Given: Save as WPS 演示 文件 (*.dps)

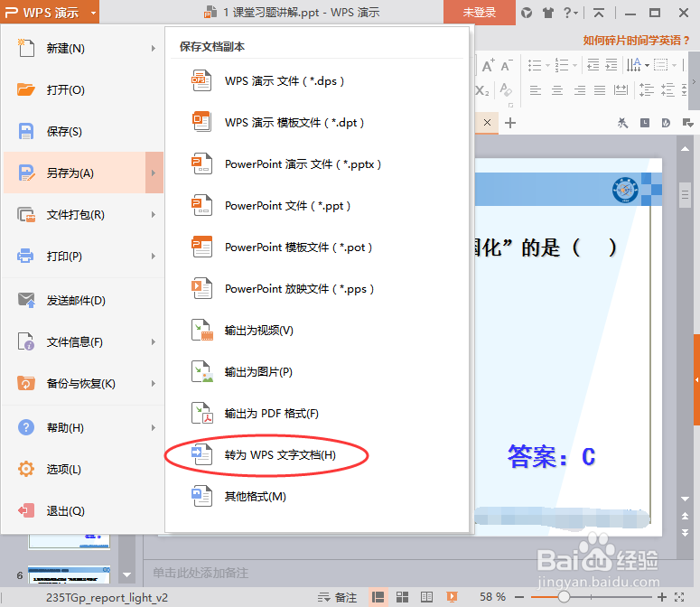Looking at the screenshot, I should [317, 80].
